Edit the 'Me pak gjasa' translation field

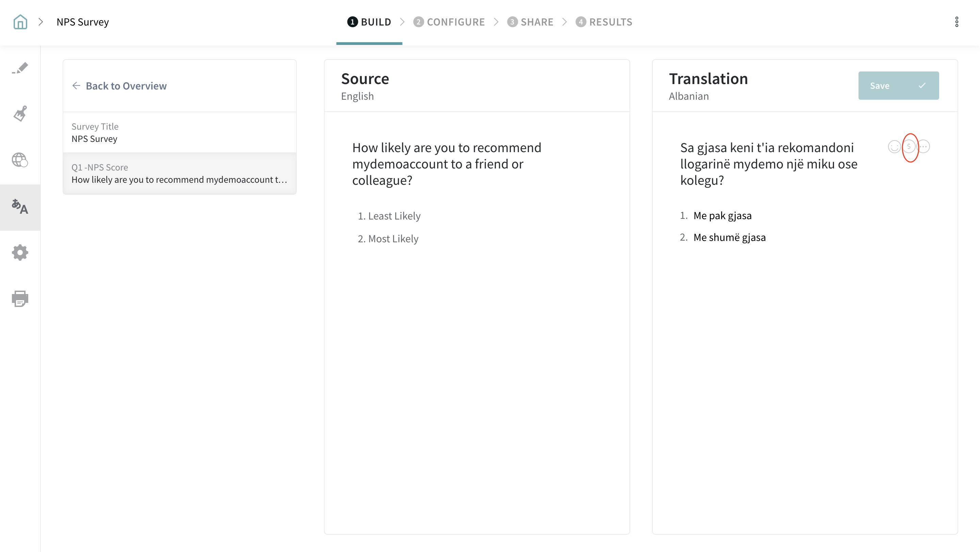click(722, 216)
